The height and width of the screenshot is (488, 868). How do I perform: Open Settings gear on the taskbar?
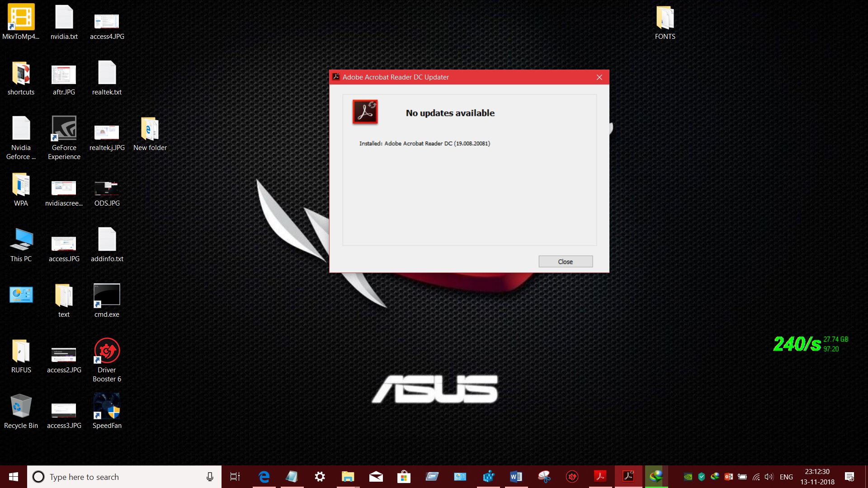coord(320,477)
